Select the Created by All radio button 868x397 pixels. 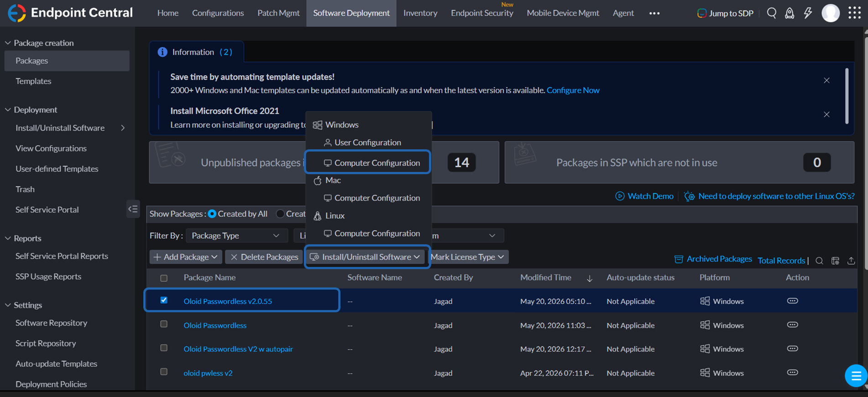[212, 214]
